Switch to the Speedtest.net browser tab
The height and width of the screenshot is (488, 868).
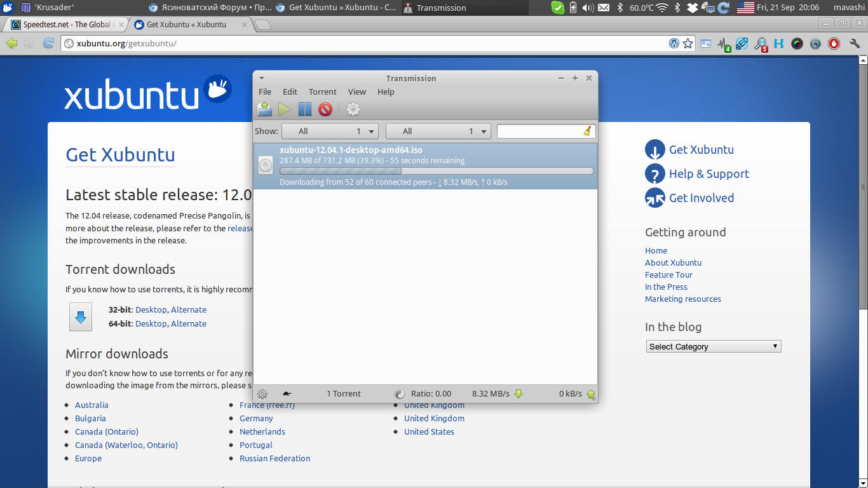pyautogui.click(x=67, y=25)
